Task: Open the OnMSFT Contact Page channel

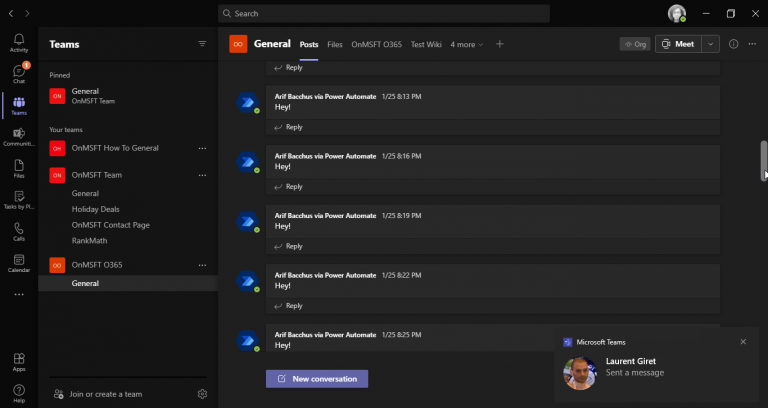Action: point(111,225)
